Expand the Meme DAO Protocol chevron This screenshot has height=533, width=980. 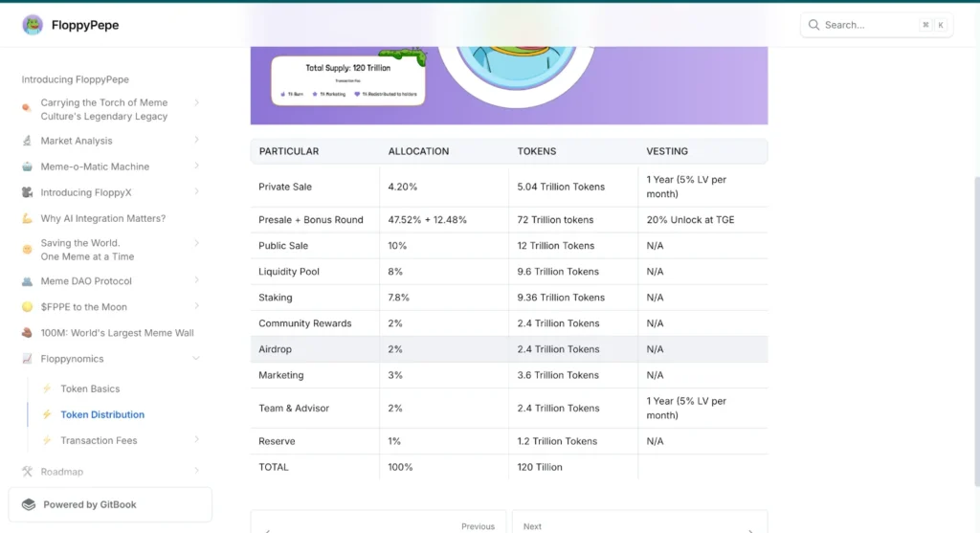tap(196, 280)
